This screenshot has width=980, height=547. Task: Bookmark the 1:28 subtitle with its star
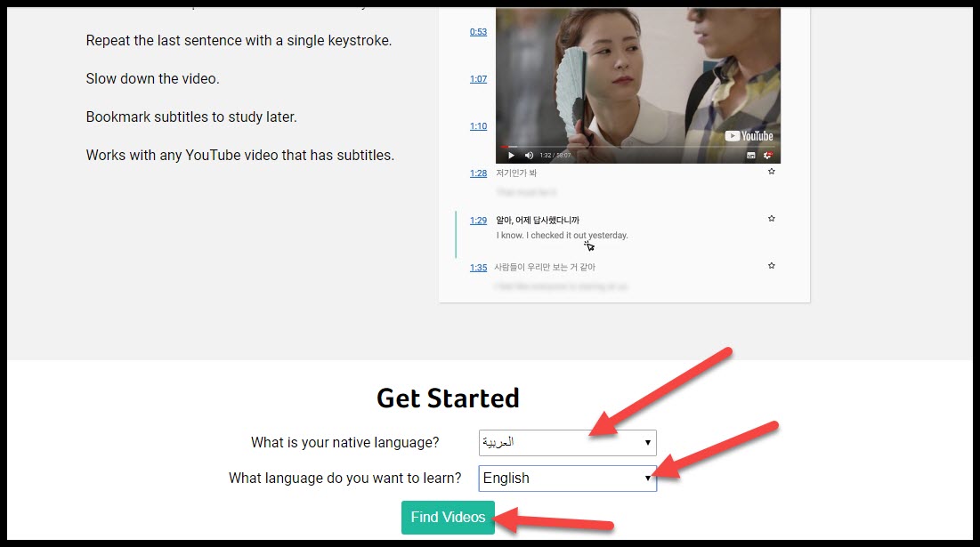771,172
